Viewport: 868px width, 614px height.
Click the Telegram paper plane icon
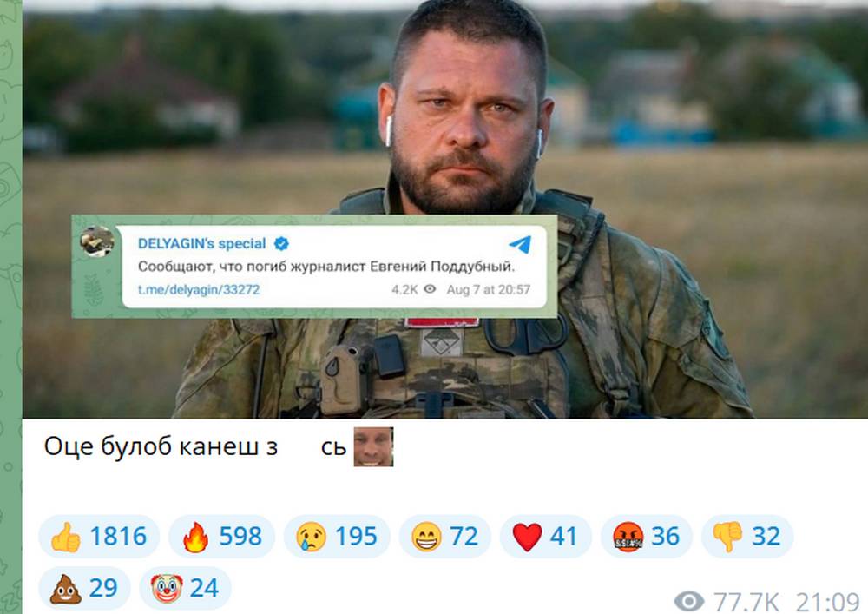click(x=520, y=244)
